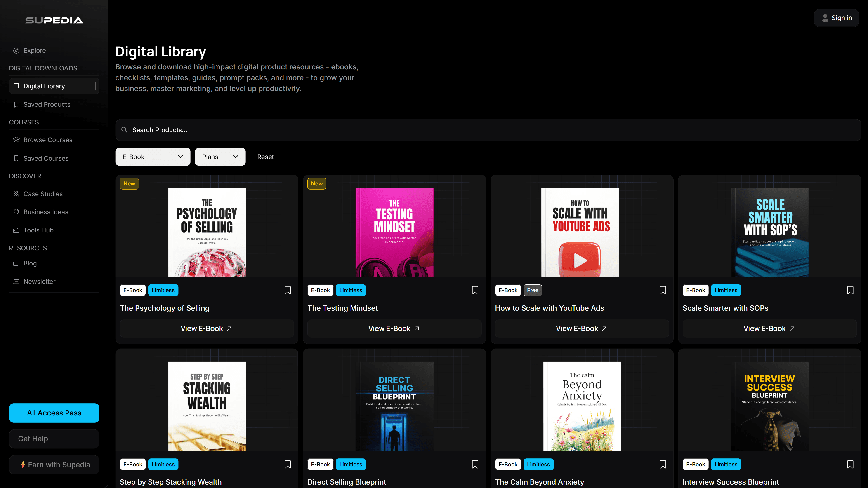The image size is (868, 488).
Task: Click The Psychology of Selling book cover
Action: [207, 232]
